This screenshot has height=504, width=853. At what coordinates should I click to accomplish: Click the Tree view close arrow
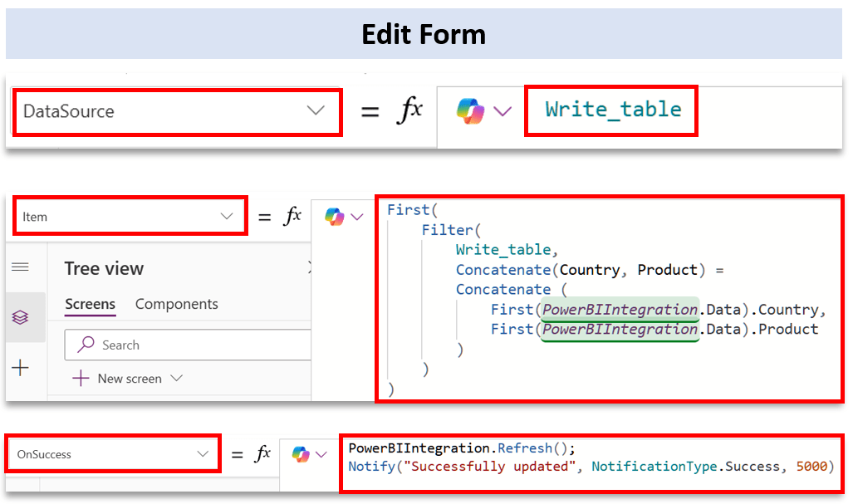(308, 267)
